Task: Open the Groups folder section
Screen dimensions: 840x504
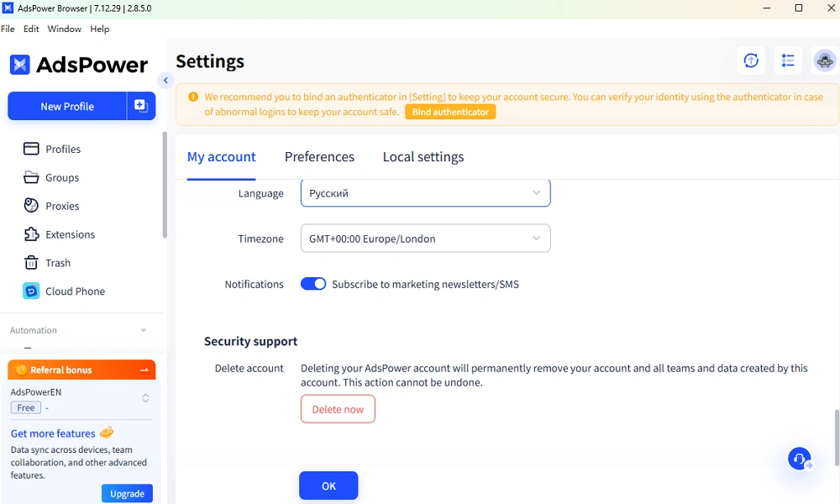Action: pyautogui.click(x=51, y=177)
